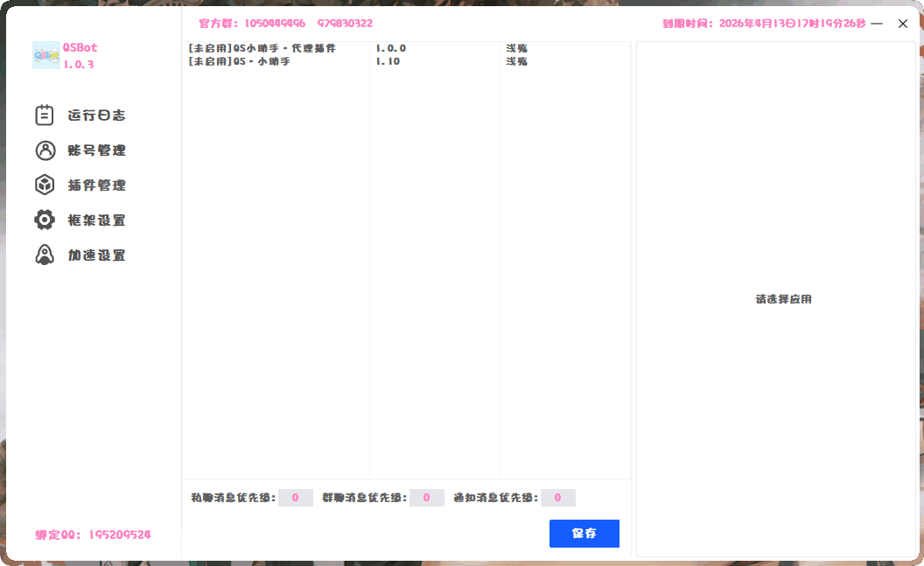Switch to the 账号管理 menu label
Screen dimensions: 924x566
(96, 150)
